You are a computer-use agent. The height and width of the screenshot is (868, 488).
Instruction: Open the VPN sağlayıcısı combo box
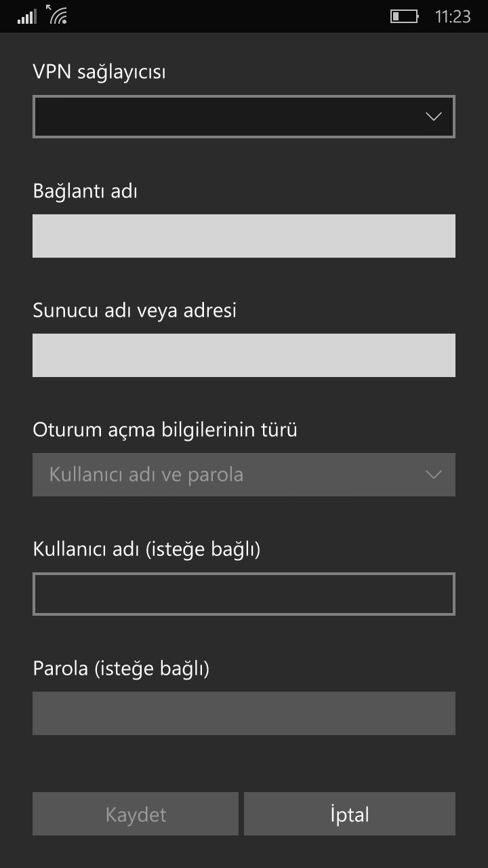tap(244, 117)
